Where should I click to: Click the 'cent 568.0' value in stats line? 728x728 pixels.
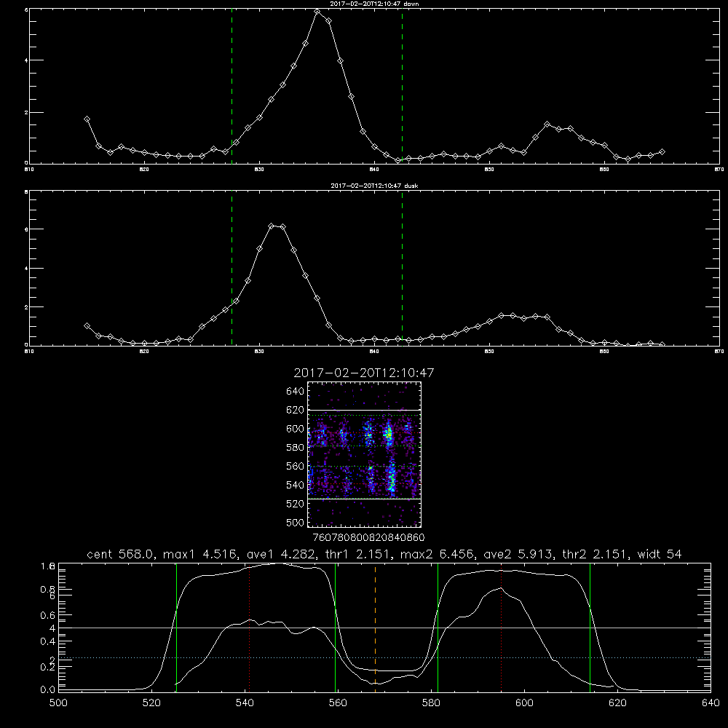point(120,554)
